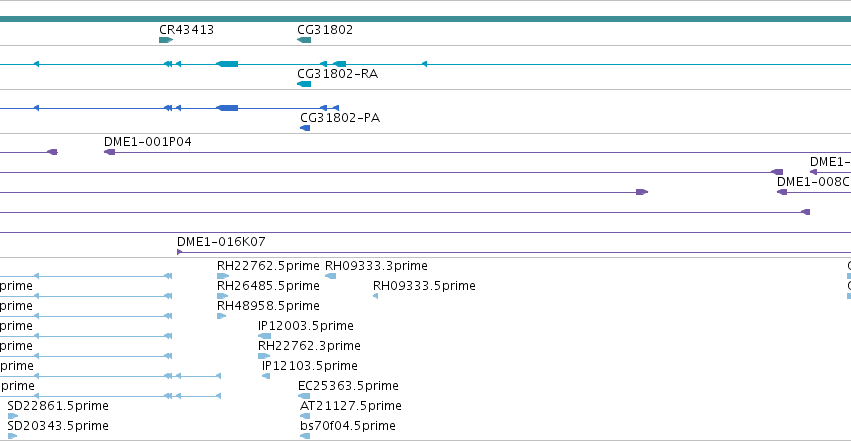This screenshot has width=851, height=441.
Task: Click the CG31802-PA coding glyph
Action: coord(305,128)
